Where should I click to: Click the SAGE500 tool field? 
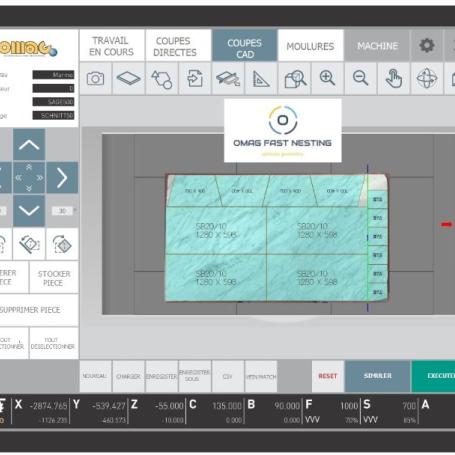[53, 102]
